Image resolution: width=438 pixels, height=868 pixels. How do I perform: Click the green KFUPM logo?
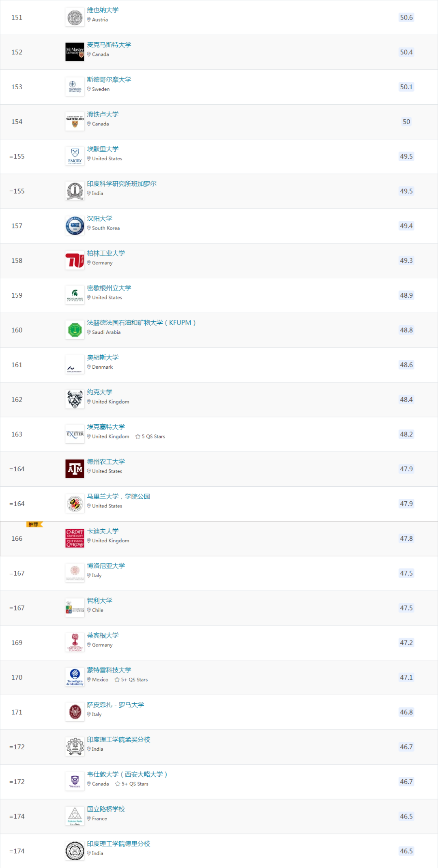pyautogui.click(x=75, y=330)
